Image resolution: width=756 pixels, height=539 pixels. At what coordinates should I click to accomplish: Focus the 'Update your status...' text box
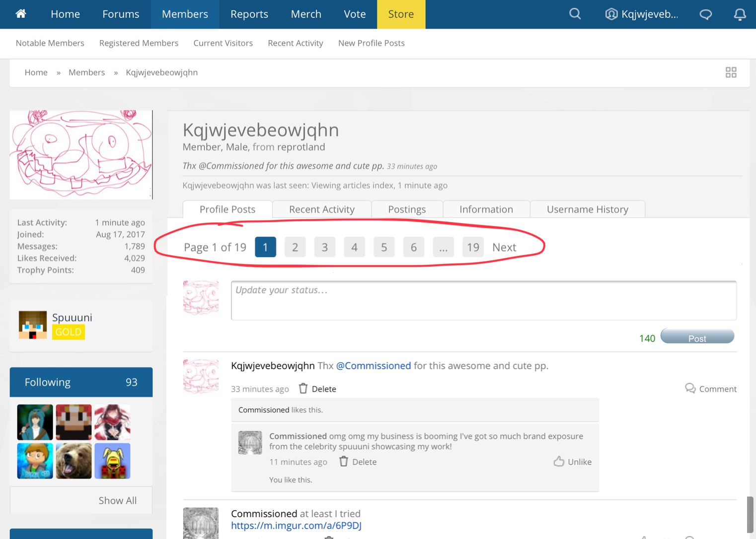[x=484, y=300]
